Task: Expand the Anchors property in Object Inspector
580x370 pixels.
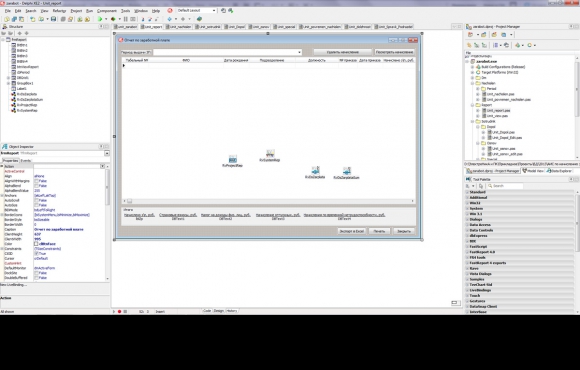Action: coord(2,195)
